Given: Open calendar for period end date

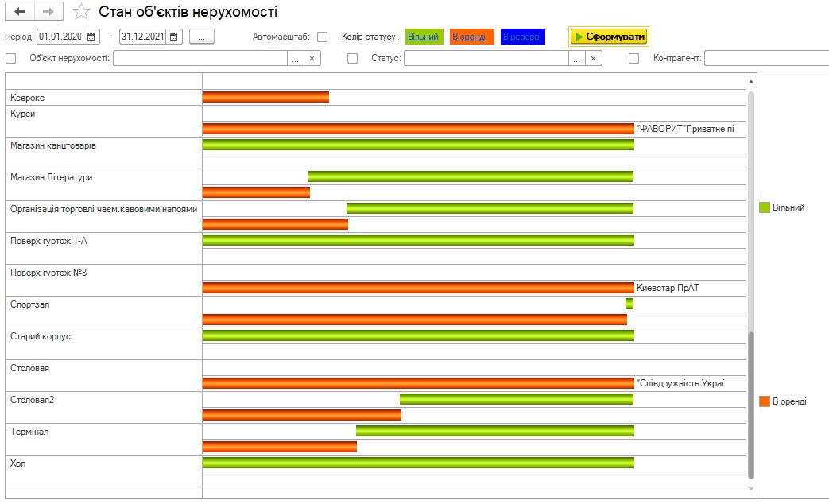Looking at the screenshot, I should [175, 37].
